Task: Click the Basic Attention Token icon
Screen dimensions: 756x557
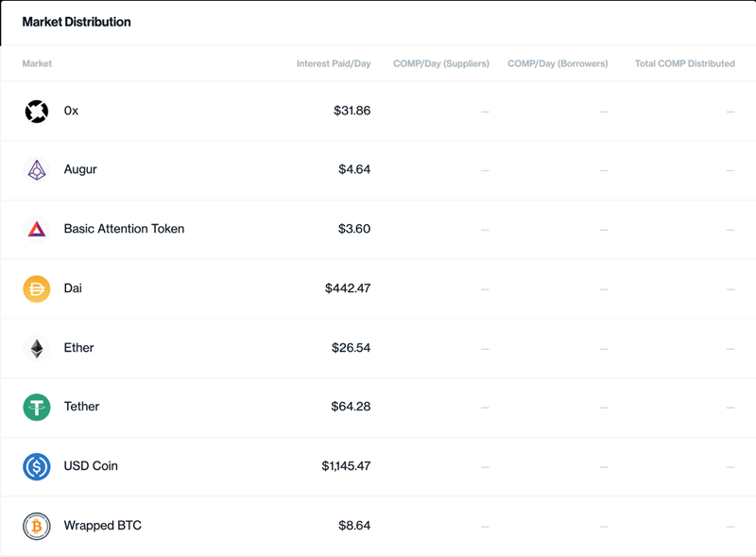Action: point(36,229)
